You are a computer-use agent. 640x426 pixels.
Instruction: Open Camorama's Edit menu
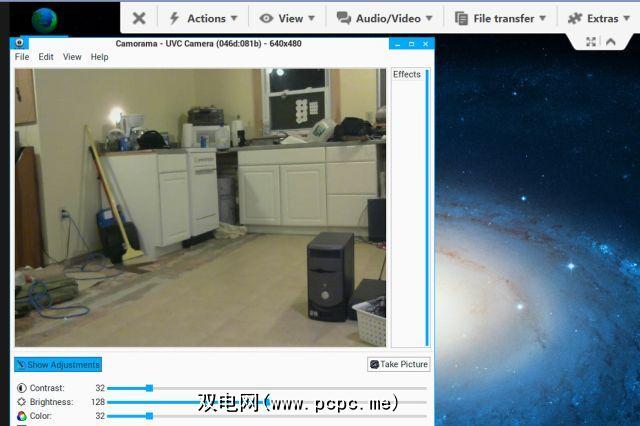[x=46, y=57]
